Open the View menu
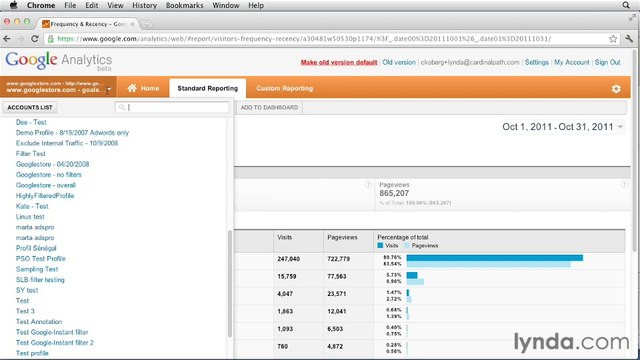 pyautogui.click(x=115, y=5)
